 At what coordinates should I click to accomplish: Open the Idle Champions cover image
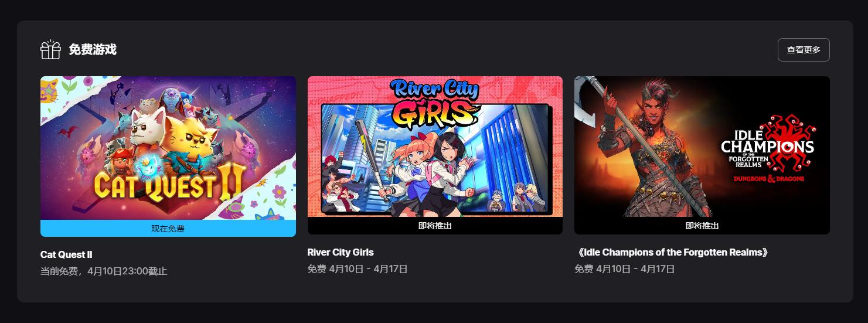click(x=702, y=147)
